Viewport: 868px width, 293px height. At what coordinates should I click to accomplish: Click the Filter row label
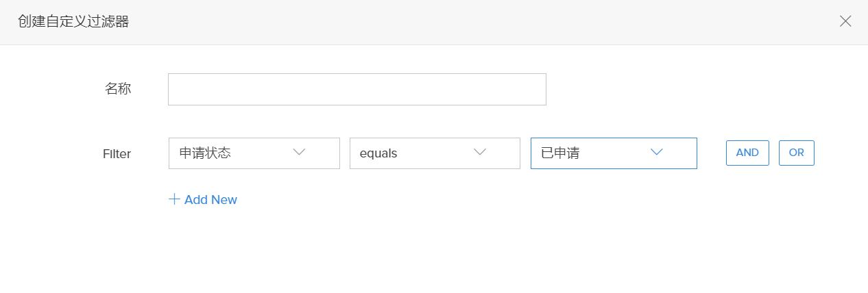point(117,154)
